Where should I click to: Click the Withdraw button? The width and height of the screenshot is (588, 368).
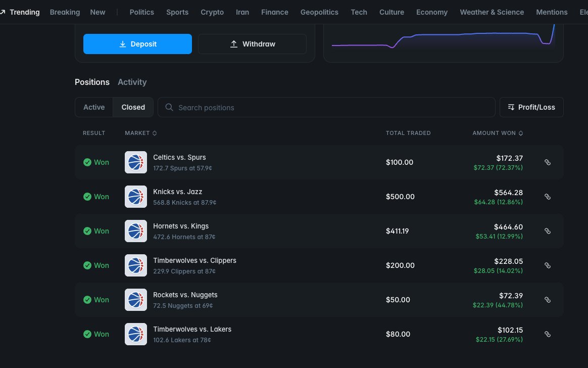tap(253, 44)
